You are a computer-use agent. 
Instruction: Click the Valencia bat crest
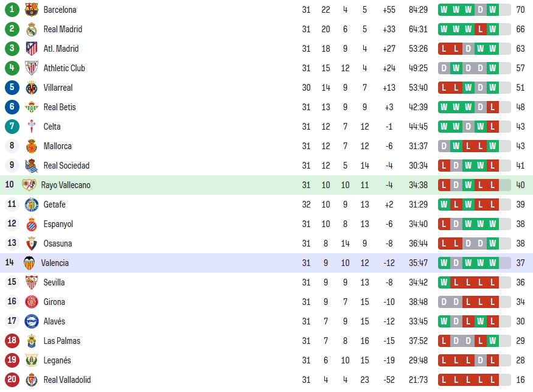tap(29, 263)
